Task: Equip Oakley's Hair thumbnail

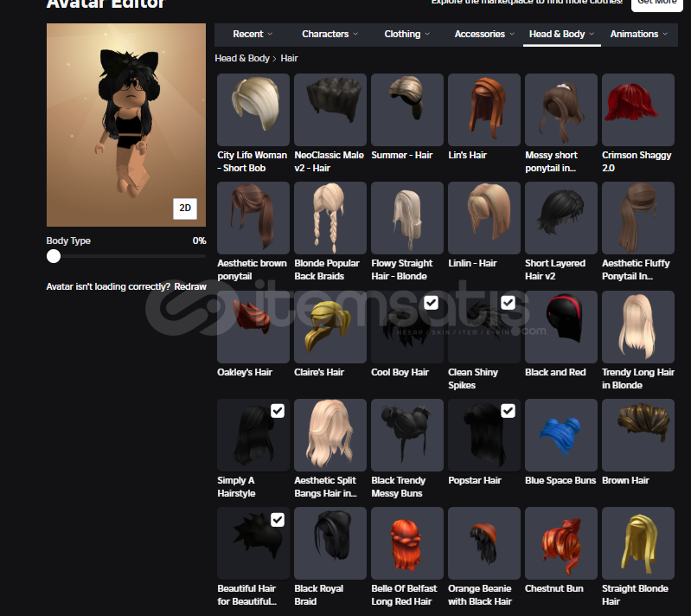Action: click(253, 327)
